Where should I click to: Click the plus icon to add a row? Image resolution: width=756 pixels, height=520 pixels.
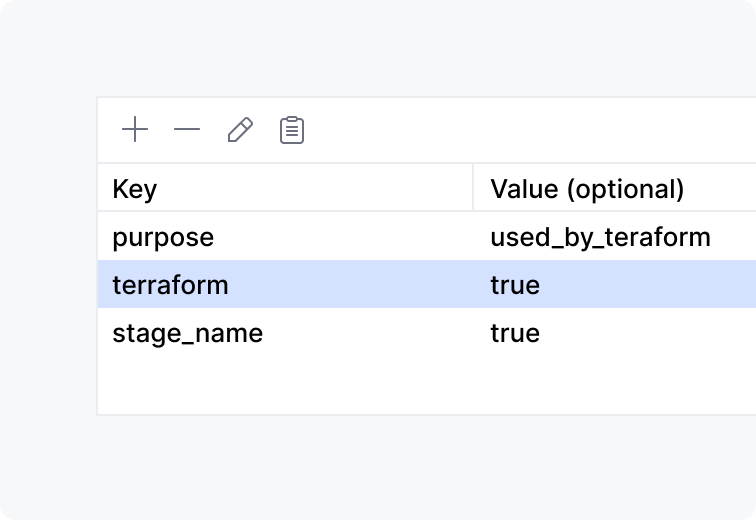click(x=134, y=130)
